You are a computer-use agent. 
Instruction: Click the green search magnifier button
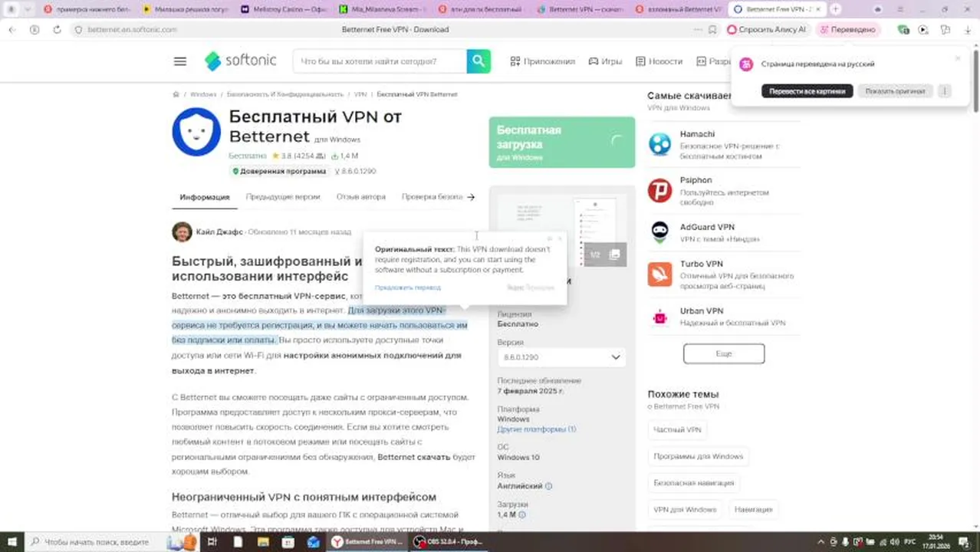(x=478, y=61)
